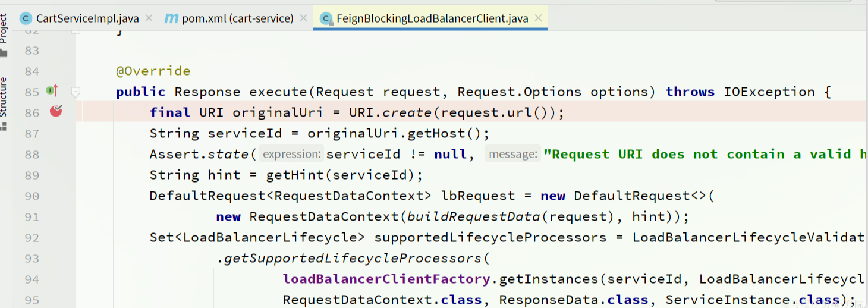Screen dimensions: 868x308
Task: Close the pom.xml (cart-service) tab
Action: (x=303, y=18)
